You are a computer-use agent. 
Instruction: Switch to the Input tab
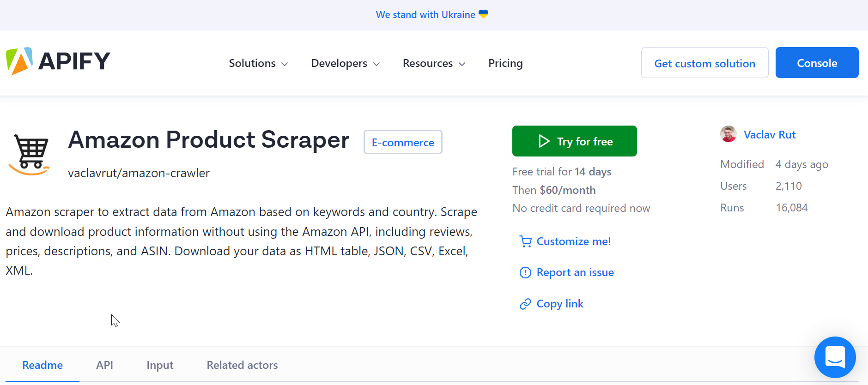(x=160, y=365)
